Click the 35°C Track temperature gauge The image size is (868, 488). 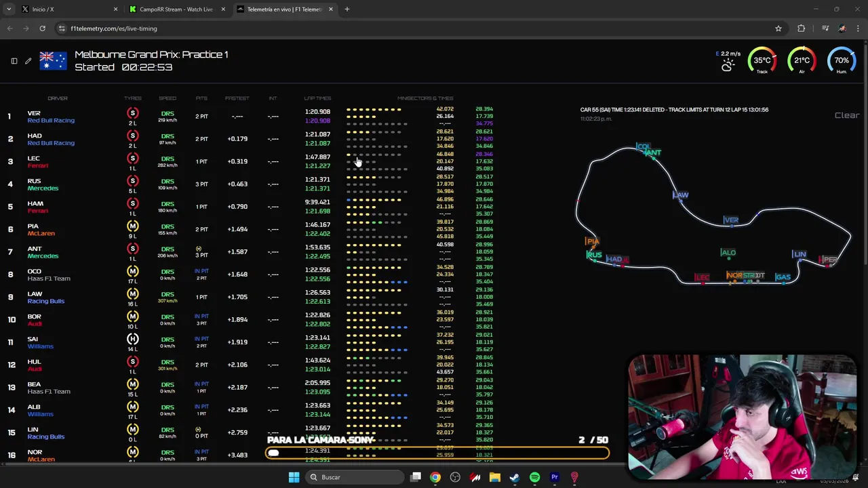coord(762,61)
